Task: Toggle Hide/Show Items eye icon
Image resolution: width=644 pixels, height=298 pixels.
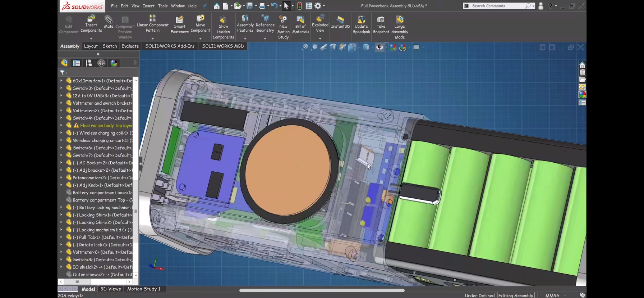Action: pos(379,47)
